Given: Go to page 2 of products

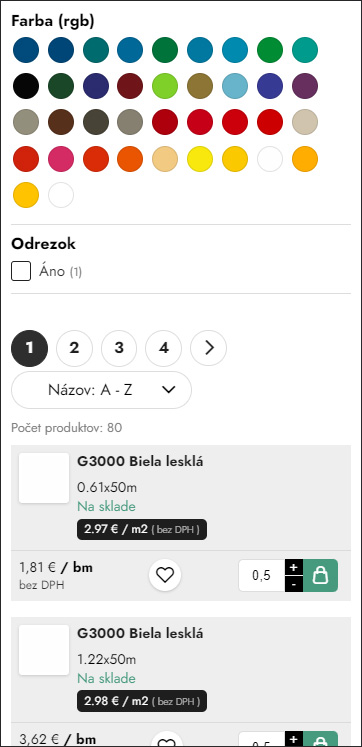Looking at the screenshot, I should (74, 348).
